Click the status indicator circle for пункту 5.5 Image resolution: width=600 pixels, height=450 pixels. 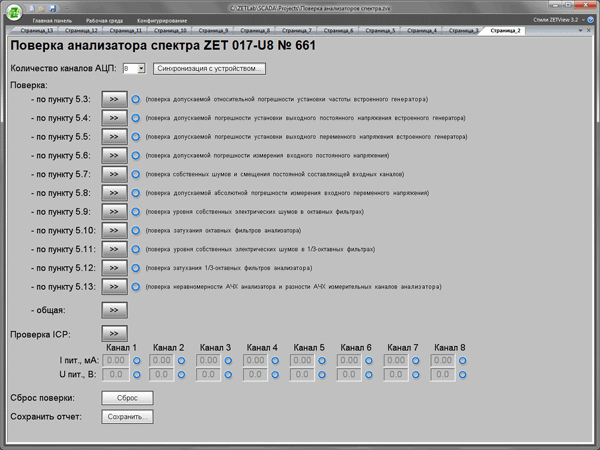135,137
